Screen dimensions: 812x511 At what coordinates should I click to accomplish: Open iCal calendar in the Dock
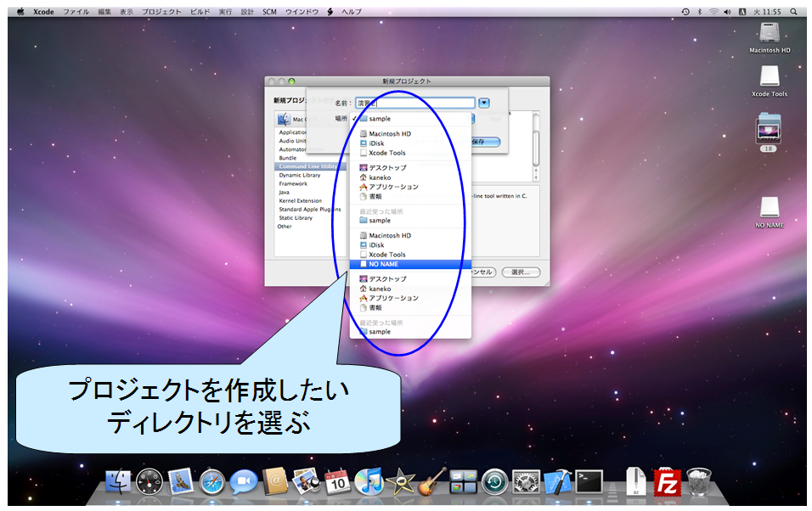point(337,481)
